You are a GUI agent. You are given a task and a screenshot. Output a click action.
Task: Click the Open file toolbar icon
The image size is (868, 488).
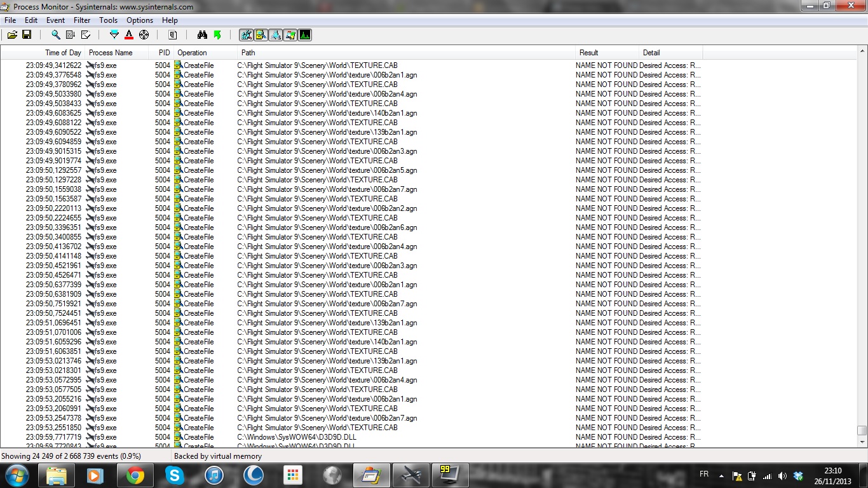tap(12, 35)
